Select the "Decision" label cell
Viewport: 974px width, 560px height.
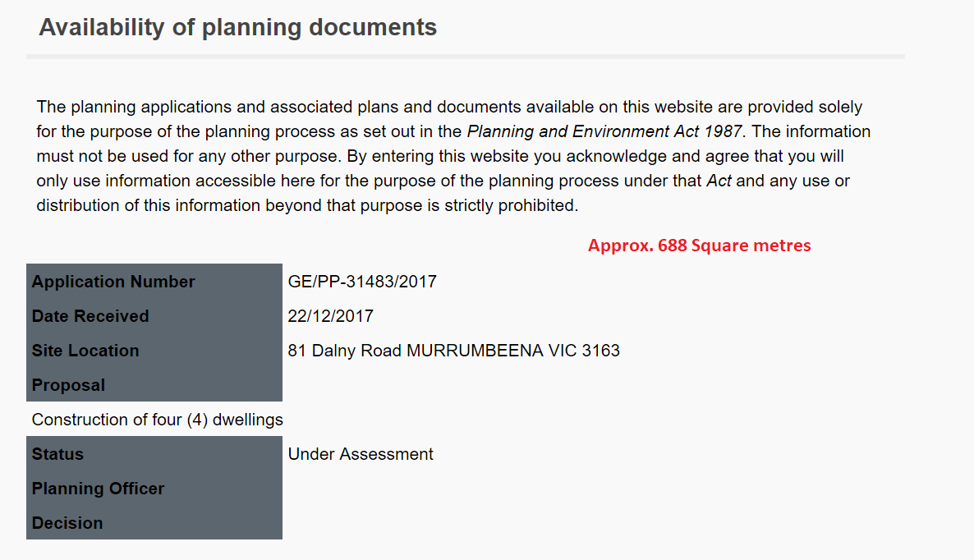pos(154,523)
